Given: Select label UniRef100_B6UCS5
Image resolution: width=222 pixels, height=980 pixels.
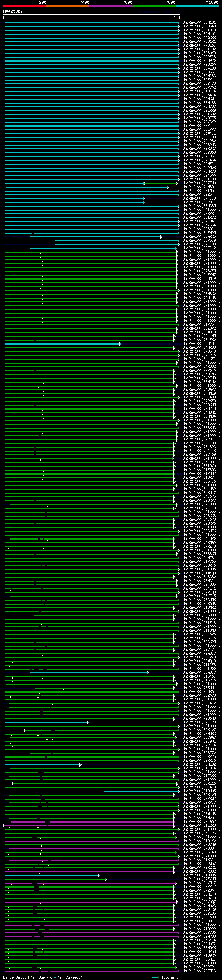Looking at the screenshot, I should (x=199, y=206).
